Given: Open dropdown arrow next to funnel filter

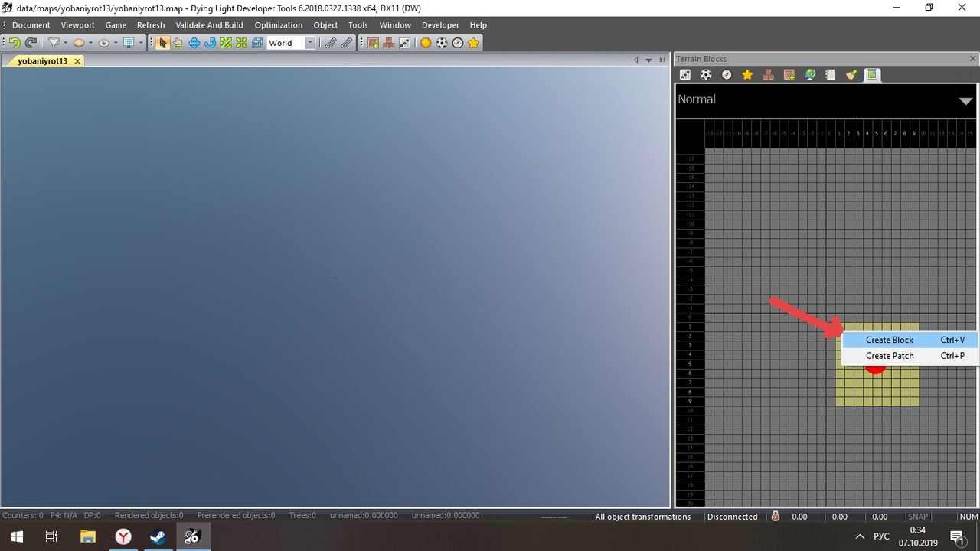Looking at the screenshot, I should click(65, 44).
